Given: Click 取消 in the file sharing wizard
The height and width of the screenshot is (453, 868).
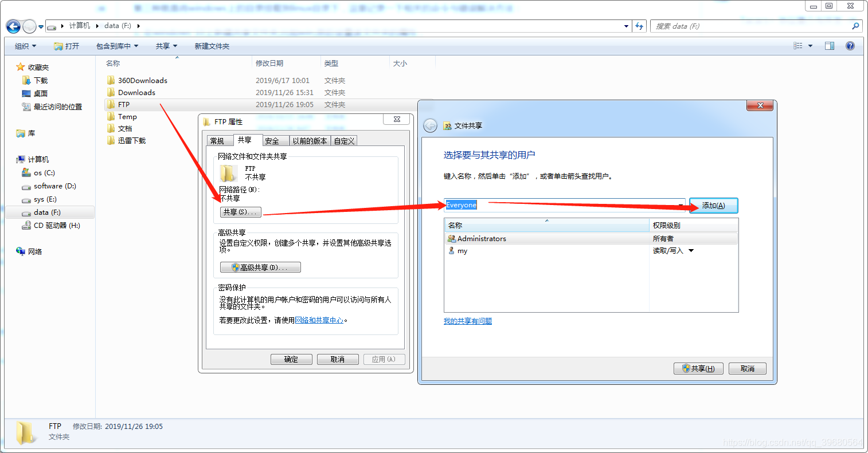Looking at the screenshot, I should [748, 368].
